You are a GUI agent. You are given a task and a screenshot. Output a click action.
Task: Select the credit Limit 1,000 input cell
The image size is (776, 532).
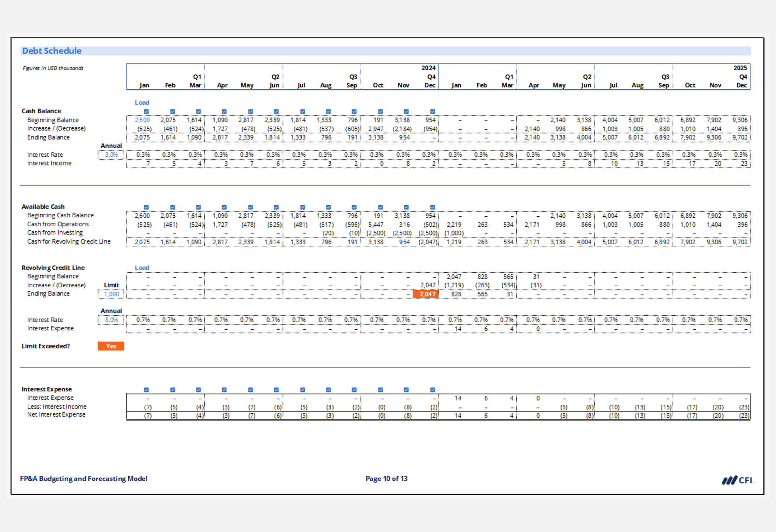coord(111,294)
